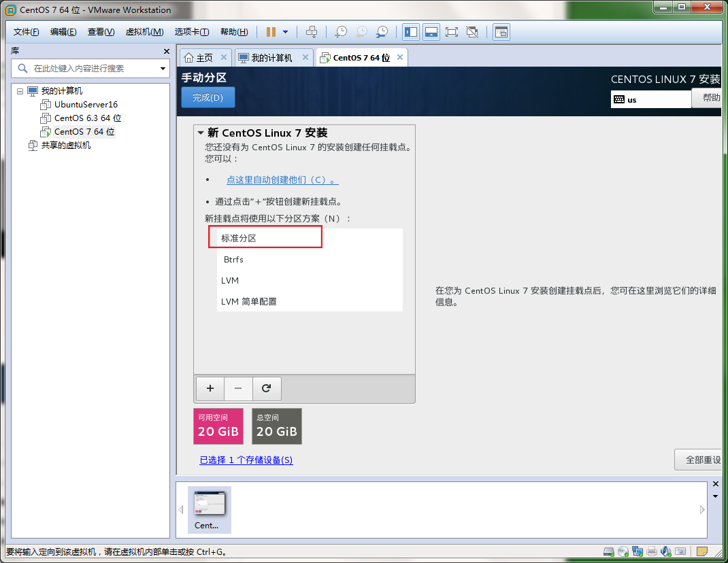Select CentOS 6.3 64 位 virtual machine
The image size is (728, 563).
click(87, 118)
